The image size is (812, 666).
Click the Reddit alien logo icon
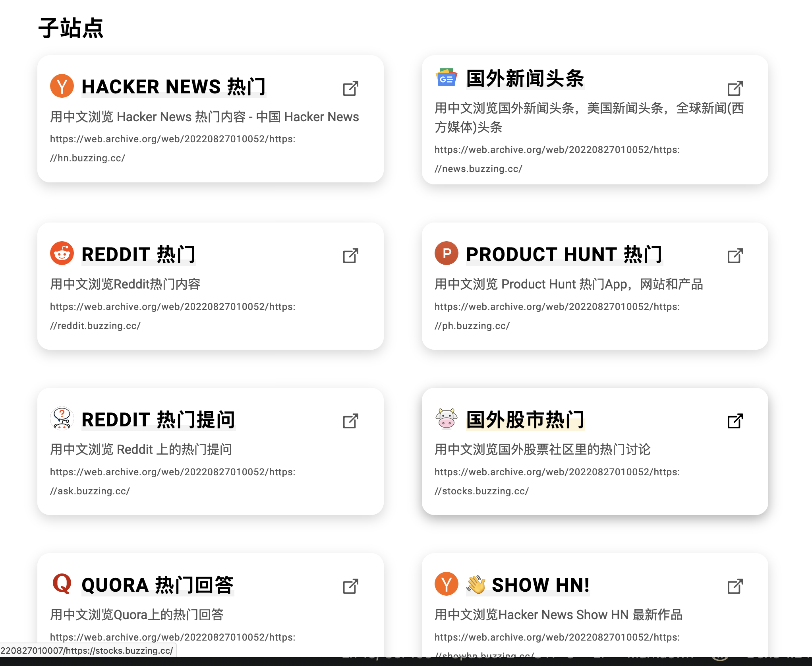point(62,253)
